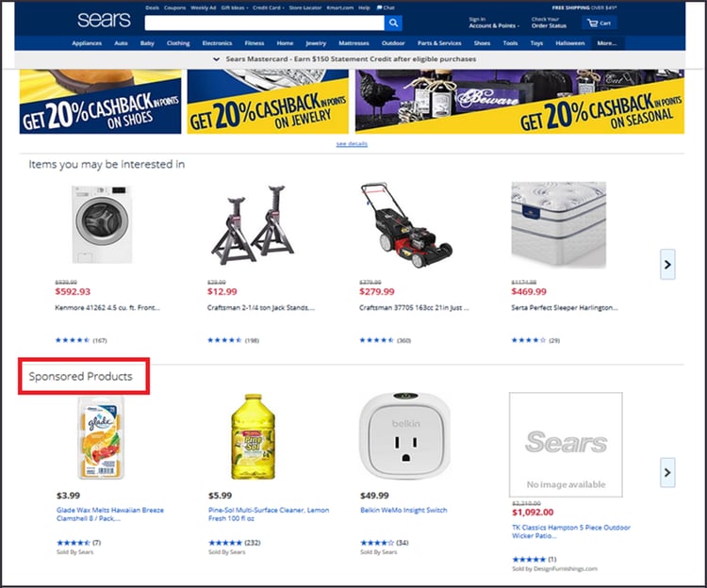The width and height of the screenshot is (707, 588).
Task: Select the Appliances department
Action: (x=87, y=43)
